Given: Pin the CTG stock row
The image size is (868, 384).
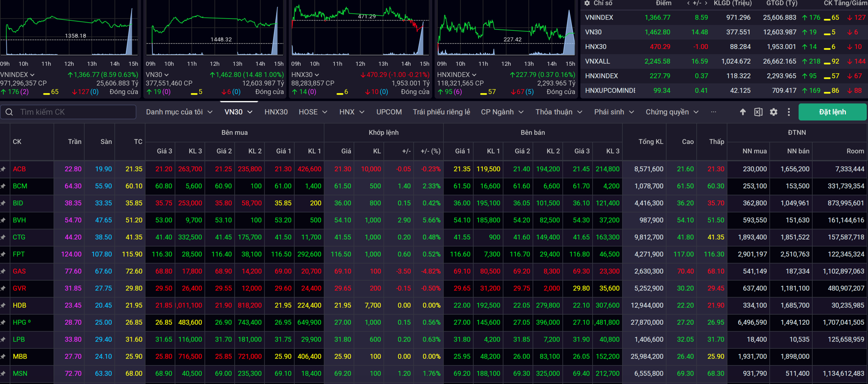Looking at the screenshot, I should click(x=3, y=237).
